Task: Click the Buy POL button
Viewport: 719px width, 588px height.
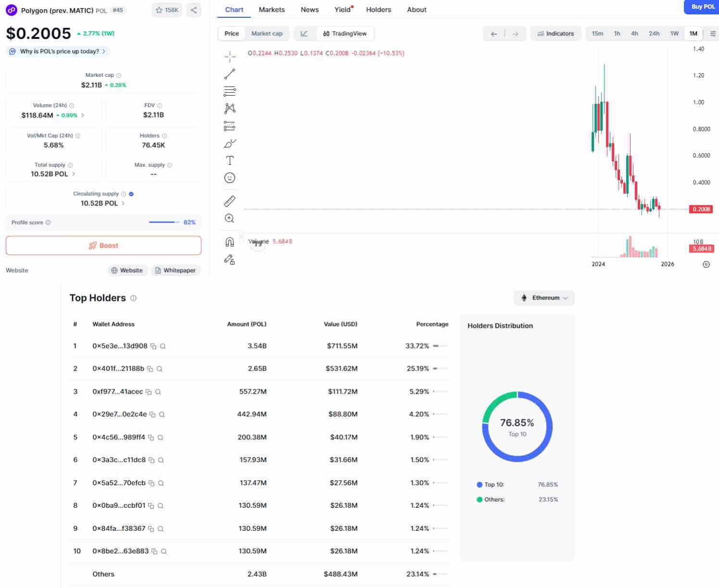Action: [703, 7]
